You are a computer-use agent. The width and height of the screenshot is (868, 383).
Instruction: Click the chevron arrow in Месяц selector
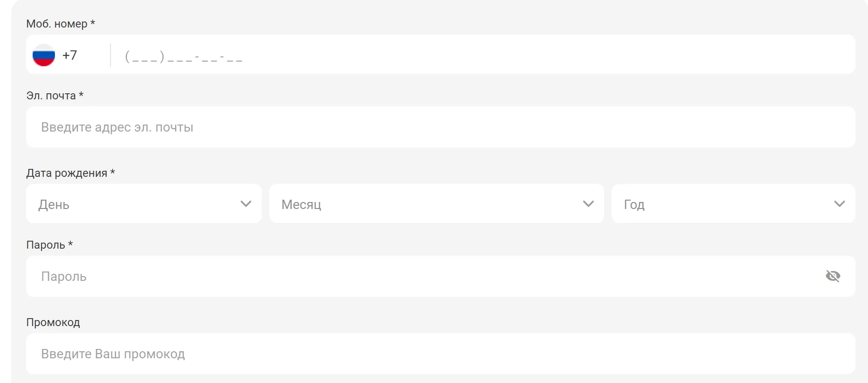pos(588,204)
